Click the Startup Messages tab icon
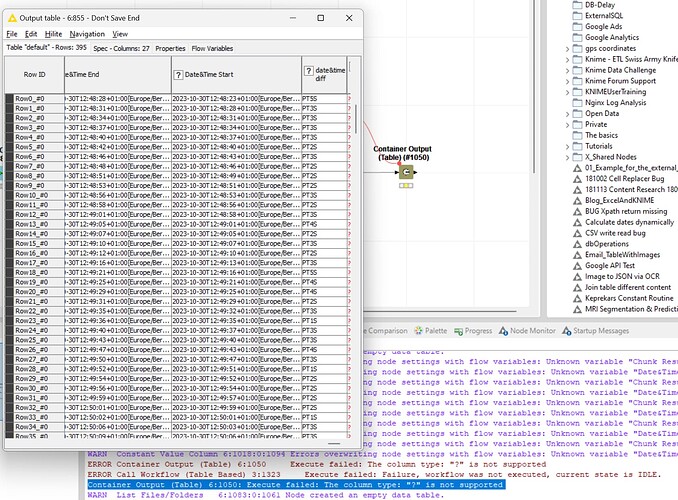Screen dimensions: 678x500 (566, 331)
